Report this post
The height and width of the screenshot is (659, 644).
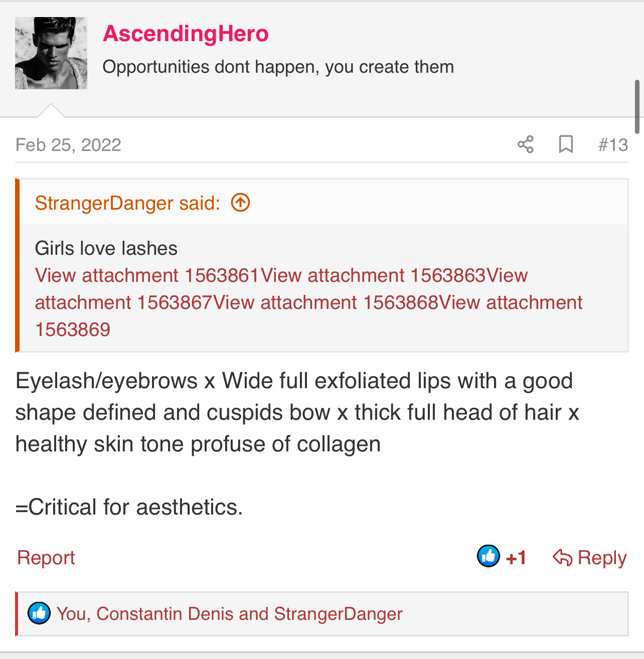[46, 558]
